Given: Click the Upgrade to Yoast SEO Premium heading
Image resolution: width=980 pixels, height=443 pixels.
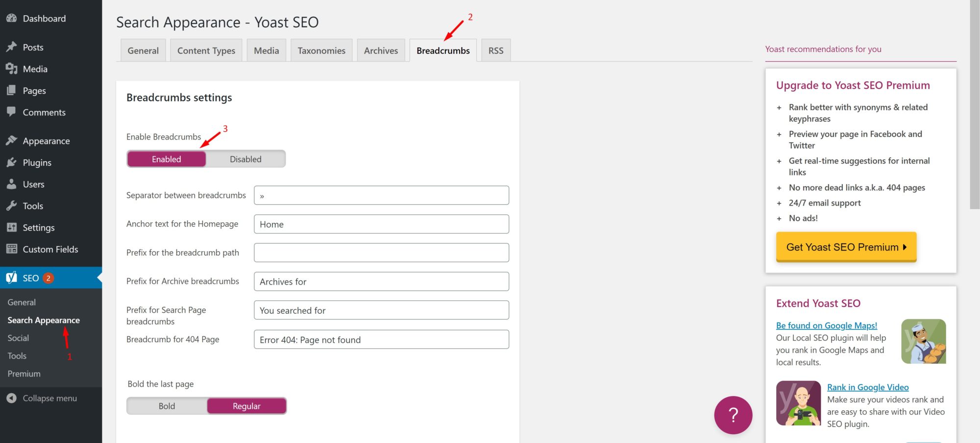Looking at the screenshot, I should click(x=853, y=85).
